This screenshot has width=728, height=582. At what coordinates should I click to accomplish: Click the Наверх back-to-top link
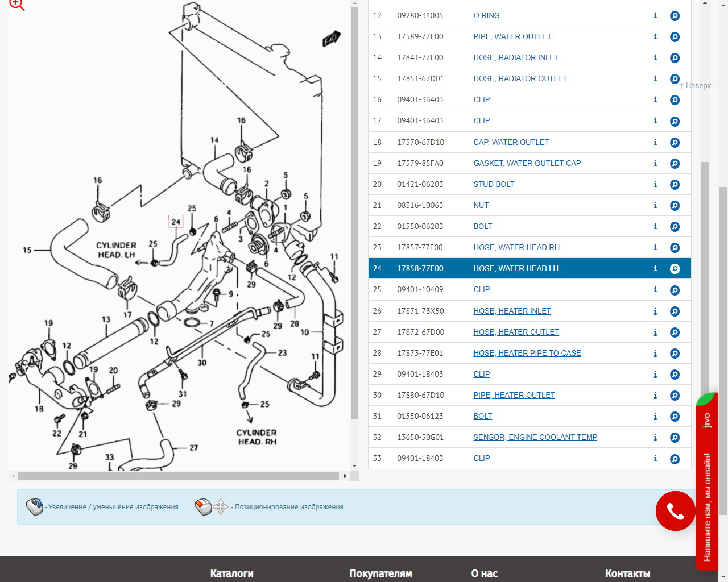[x=696, y=86]
